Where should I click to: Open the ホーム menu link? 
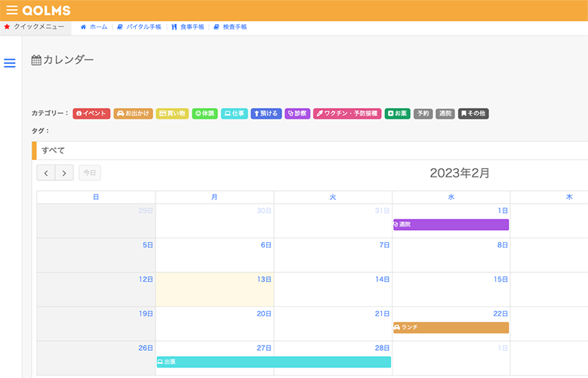click(94, 26)
